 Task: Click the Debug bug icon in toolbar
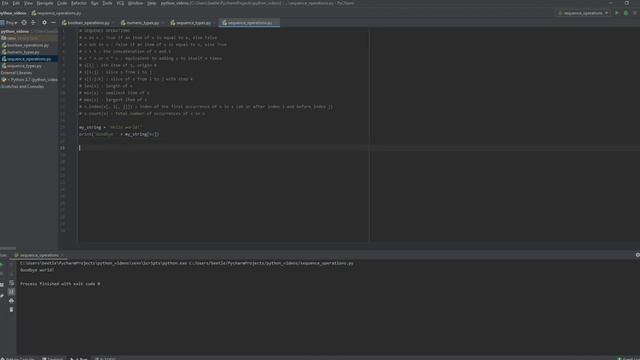(626, 13)
